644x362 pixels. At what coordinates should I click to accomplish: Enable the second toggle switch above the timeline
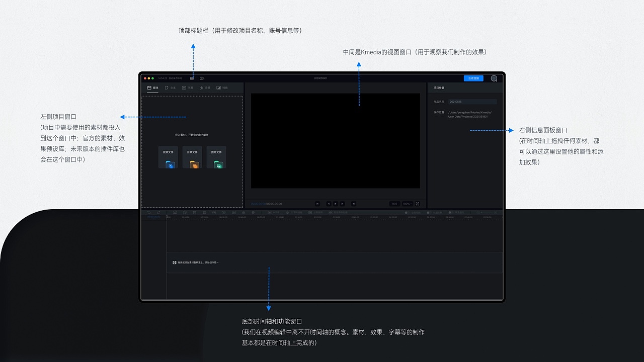[428, 212]
